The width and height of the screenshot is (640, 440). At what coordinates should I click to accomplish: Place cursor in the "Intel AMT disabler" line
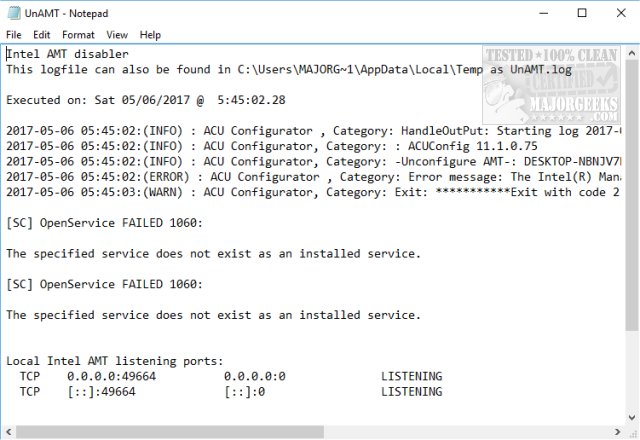coord(68,54)
